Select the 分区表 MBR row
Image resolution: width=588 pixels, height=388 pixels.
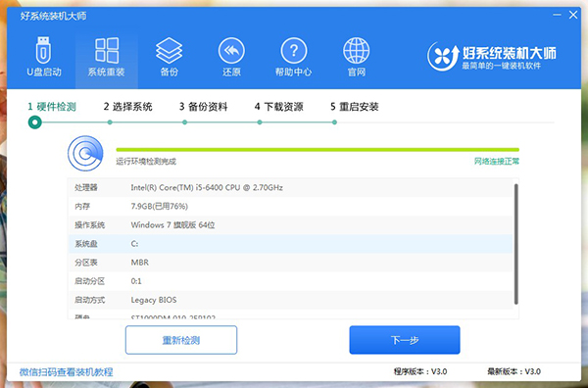click(x=291, y=263)
